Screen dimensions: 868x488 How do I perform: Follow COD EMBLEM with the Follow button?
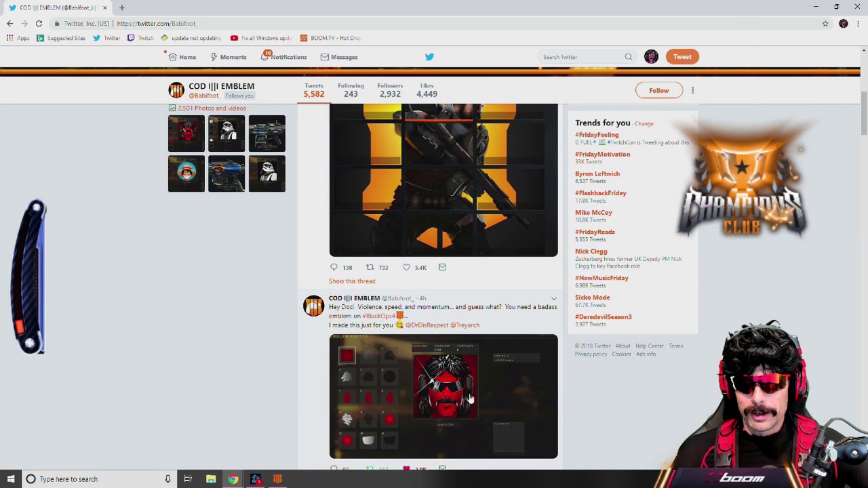pyautogui.click(x=658, y=90)
